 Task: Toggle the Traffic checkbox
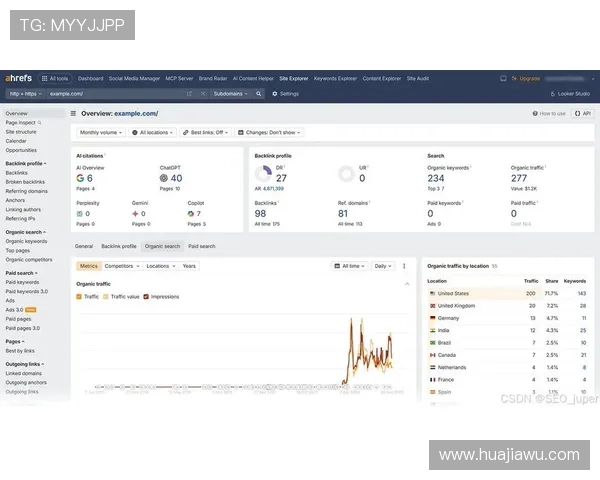pos(80,297)
